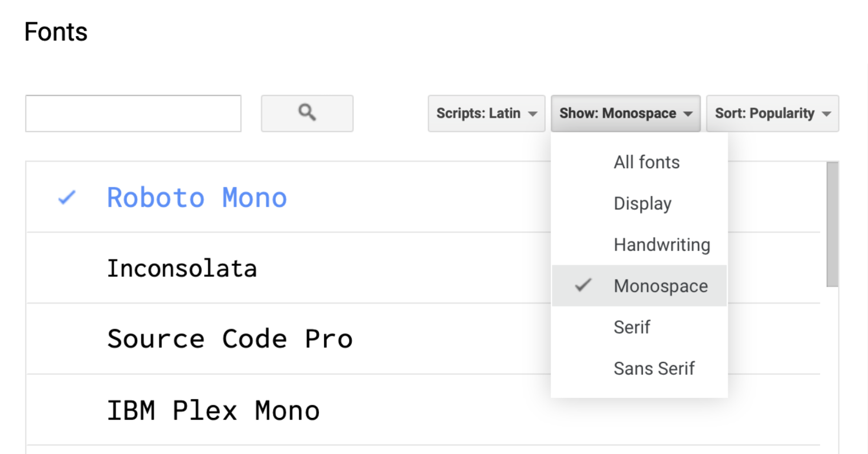This screenshot has height=454, width=868.
Task: Select Handwriting in the Show menu
Action: click(x=661, y=245)
